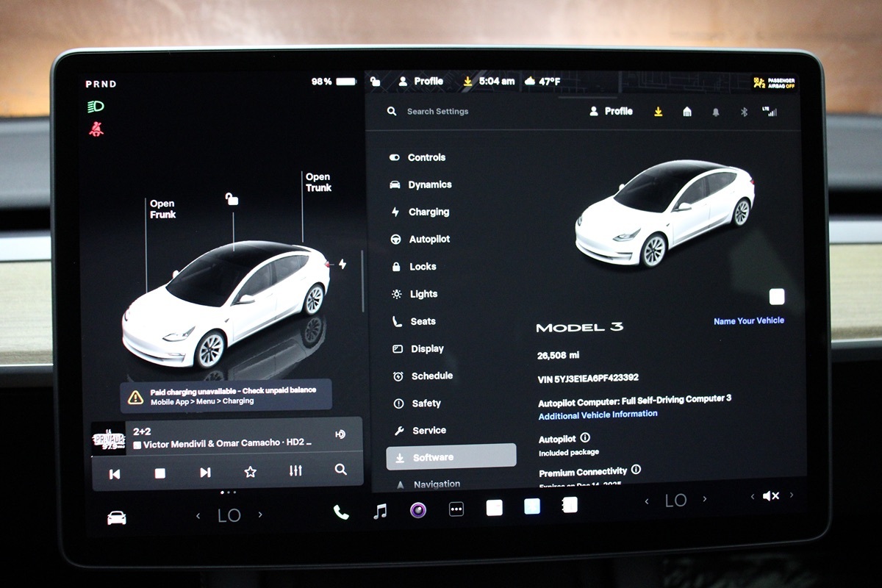Toggle the car unlock padlock icon

pos(232,199)
